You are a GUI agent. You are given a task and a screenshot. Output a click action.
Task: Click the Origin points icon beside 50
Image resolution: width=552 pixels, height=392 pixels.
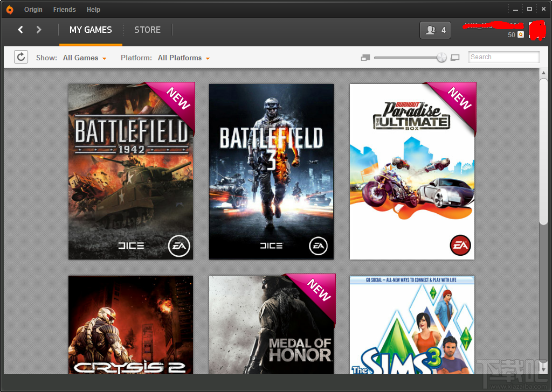coord(521,34)
